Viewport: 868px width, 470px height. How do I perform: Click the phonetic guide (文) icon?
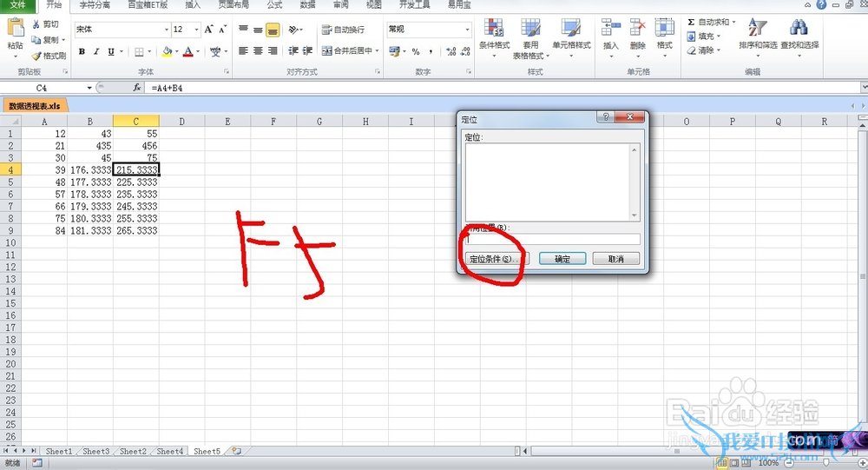(215, 51)
